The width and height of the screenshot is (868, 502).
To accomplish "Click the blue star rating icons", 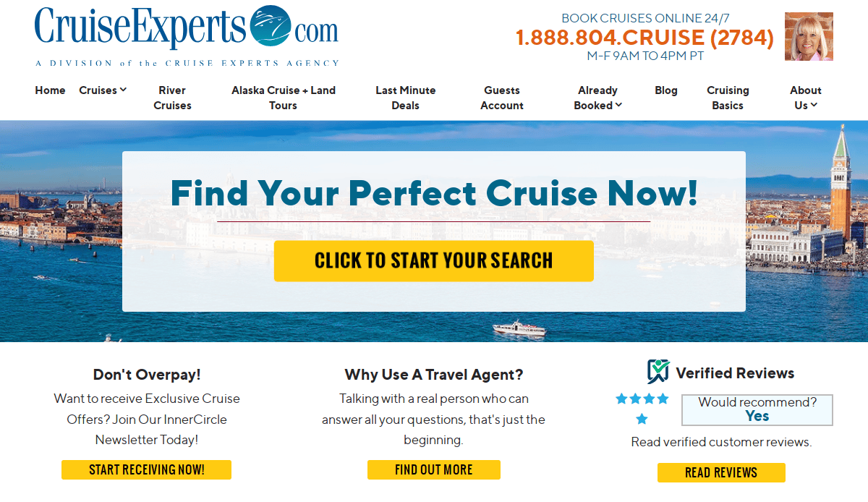I will [x=642, y=408].
